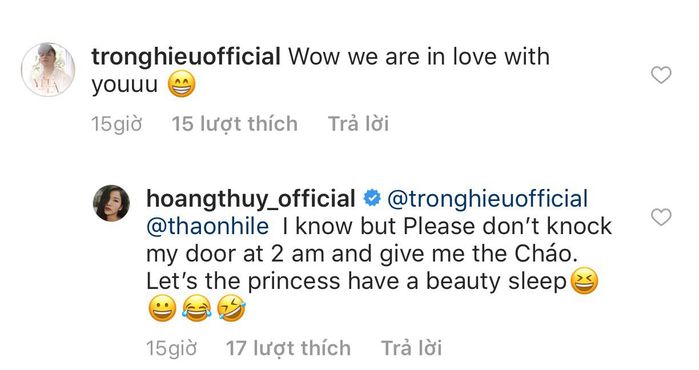The image size is (699, 370).
Task: Open the @tronghieuofficial mention in the reply
Action: [488, 199]
